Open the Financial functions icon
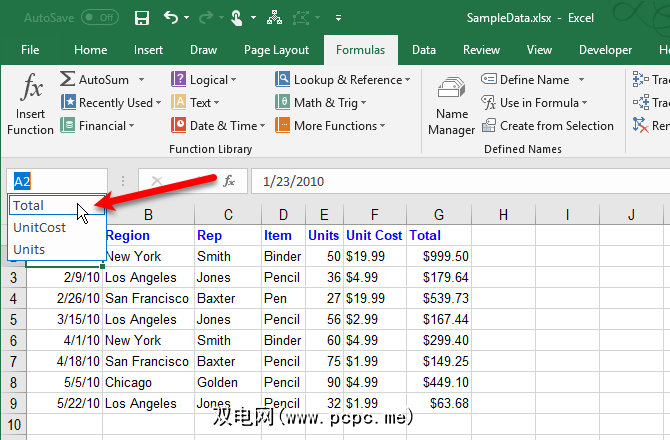670x440 pixels. click(x=68, y=126)
